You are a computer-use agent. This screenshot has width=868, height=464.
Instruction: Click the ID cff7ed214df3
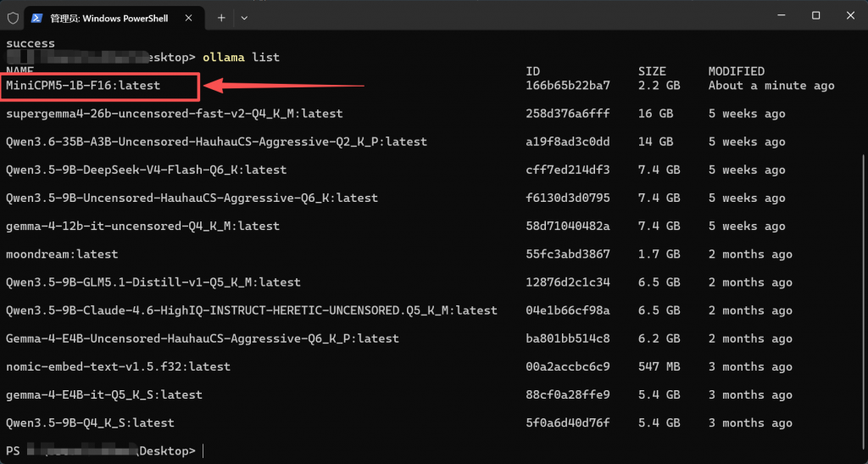(568, 170)
